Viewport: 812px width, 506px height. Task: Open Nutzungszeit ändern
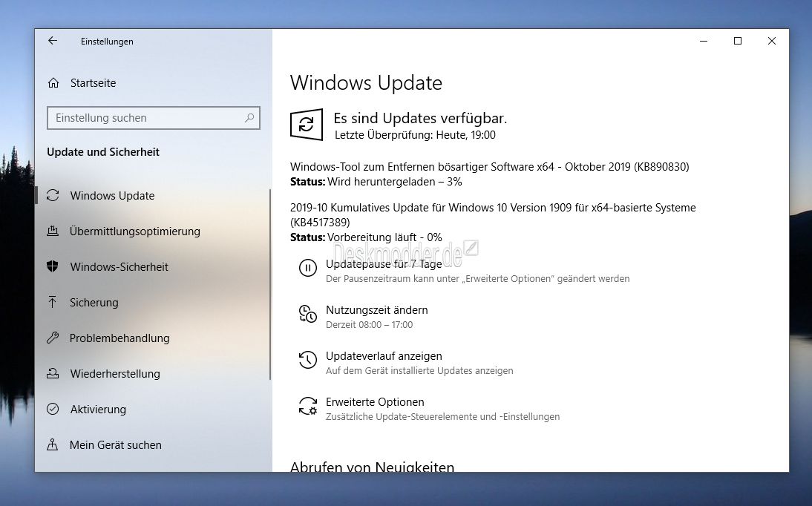pyautogui.click(x=376, y=309)
